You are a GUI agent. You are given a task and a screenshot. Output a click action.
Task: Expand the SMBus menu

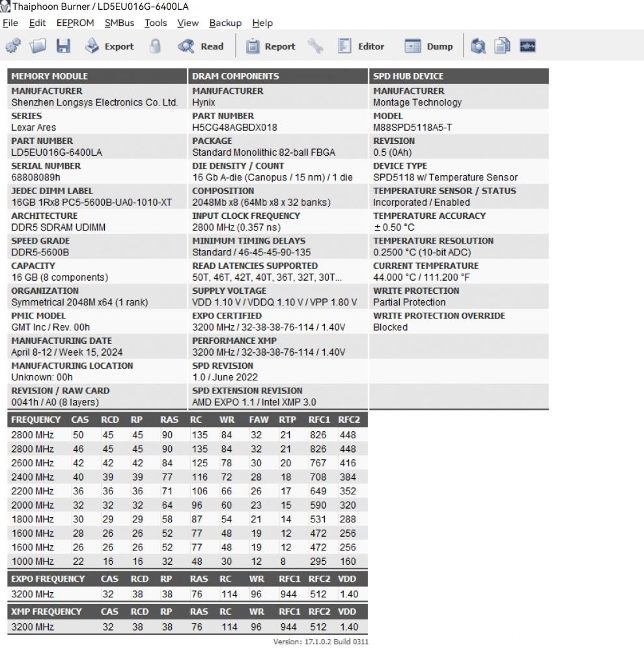coord(119,23)
